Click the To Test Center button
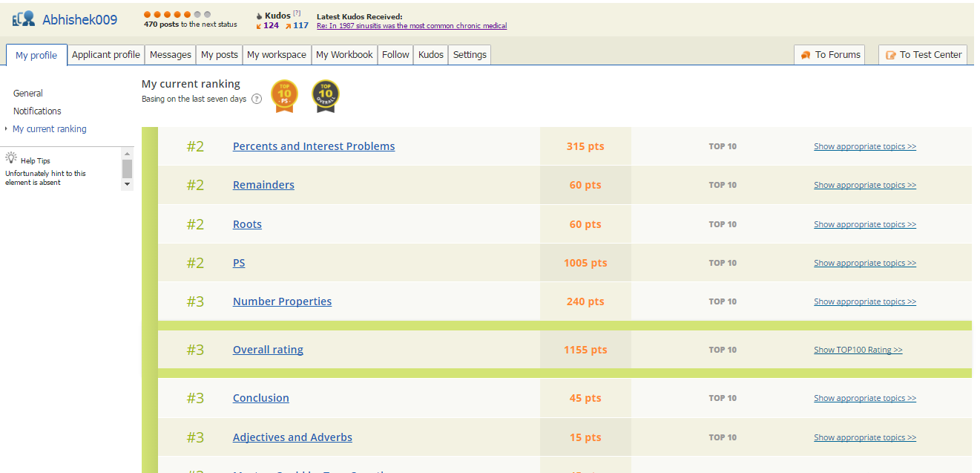Screen dimensions: 980x473 click(x=923, y=55)
